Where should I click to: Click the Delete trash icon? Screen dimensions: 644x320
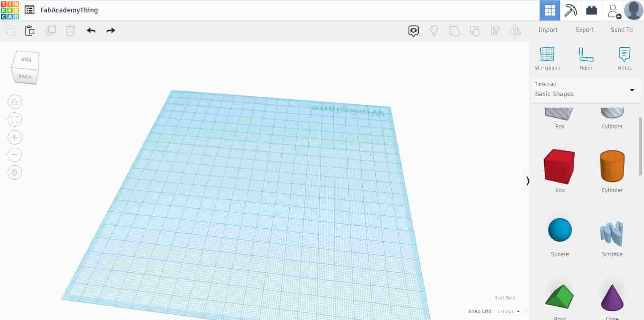(x=70, y=31)
